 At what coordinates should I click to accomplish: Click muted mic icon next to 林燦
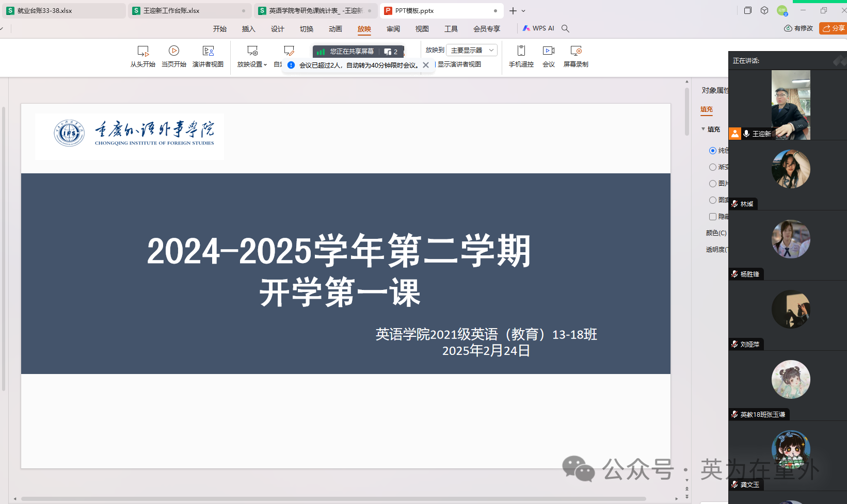point(734,204)
